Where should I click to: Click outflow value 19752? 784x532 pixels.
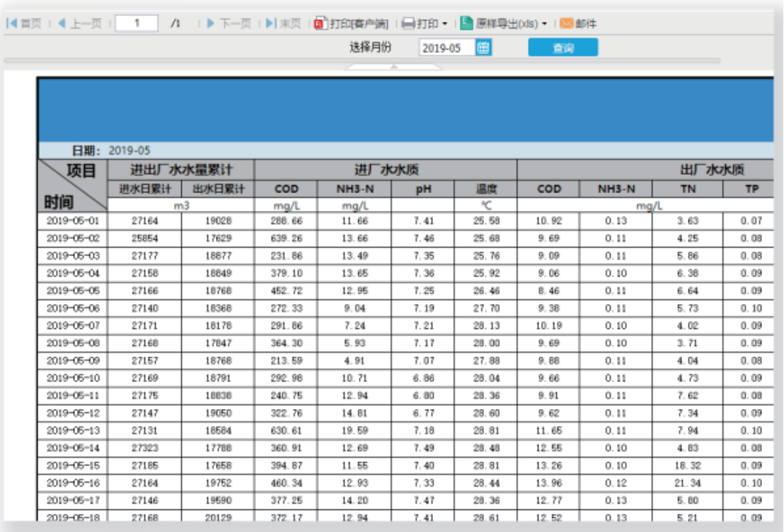(218, 483)
